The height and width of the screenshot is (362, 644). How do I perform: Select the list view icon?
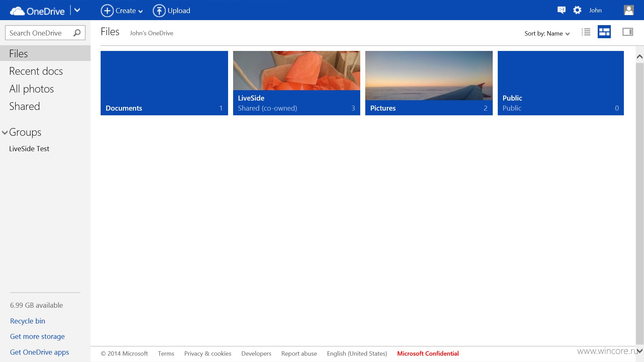coord(586,32)
